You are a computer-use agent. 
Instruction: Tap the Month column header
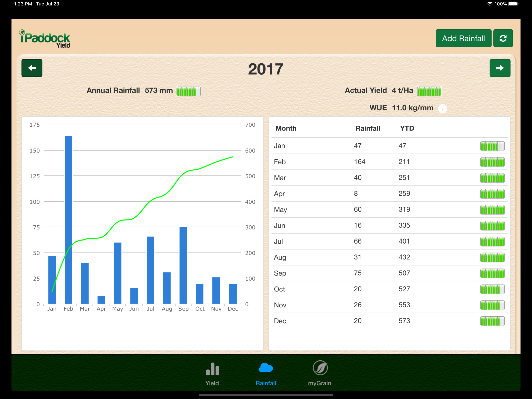tap(286, 128)
